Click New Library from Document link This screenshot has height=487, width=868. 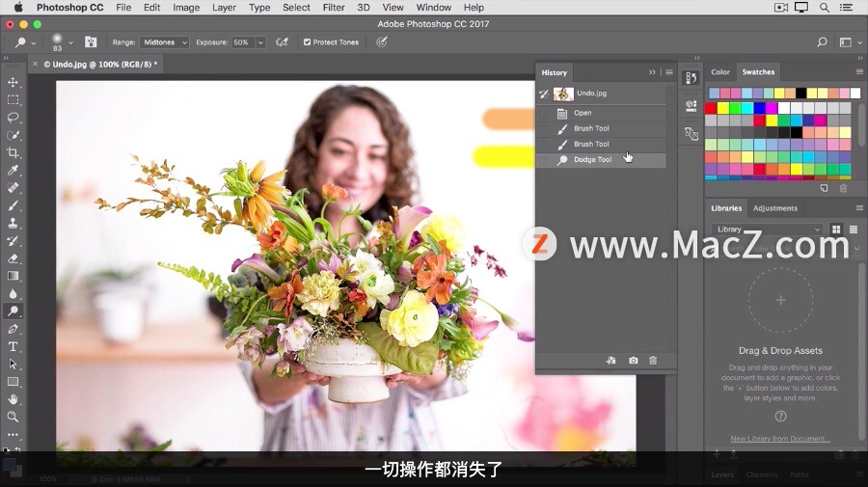coord(780,438)
